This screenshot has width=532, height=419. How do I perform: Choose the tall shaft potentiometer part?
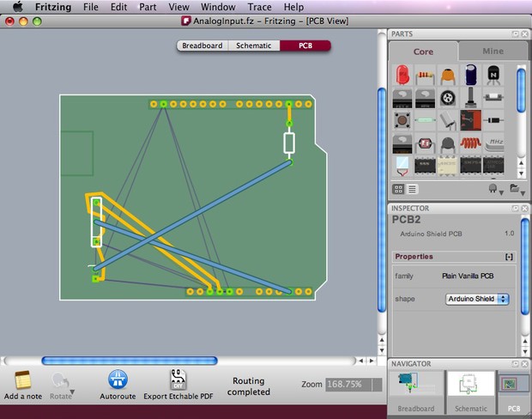tap(470, 97)
